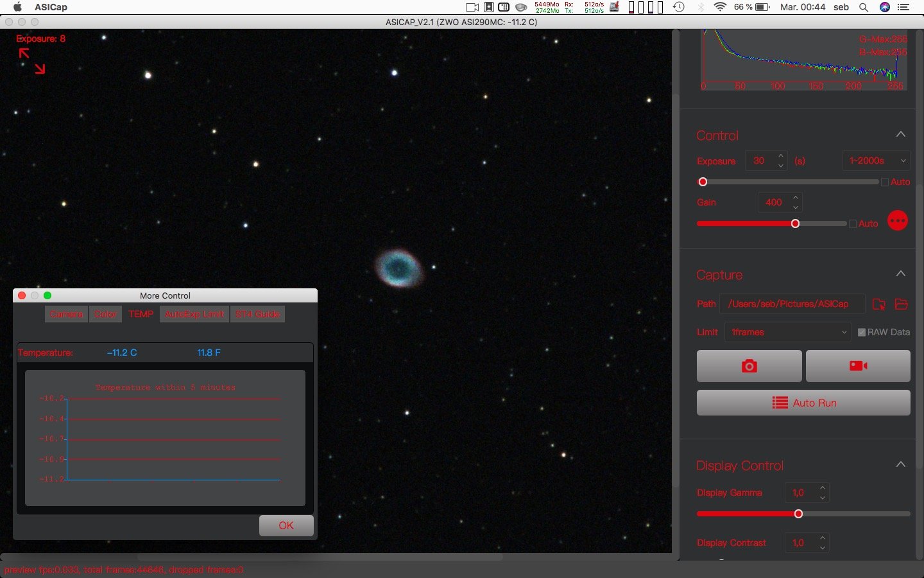Click the disk utility menu bar icon

615,7
